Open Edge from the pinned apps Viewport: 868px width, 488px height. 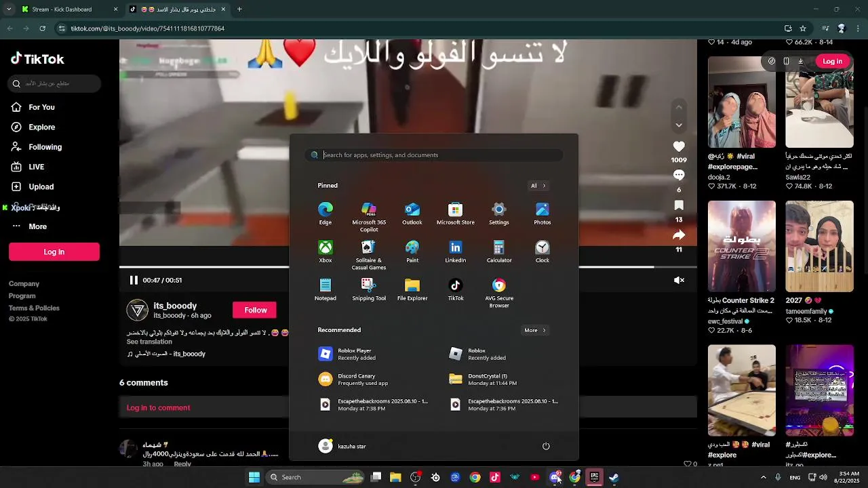click(325, 213)
